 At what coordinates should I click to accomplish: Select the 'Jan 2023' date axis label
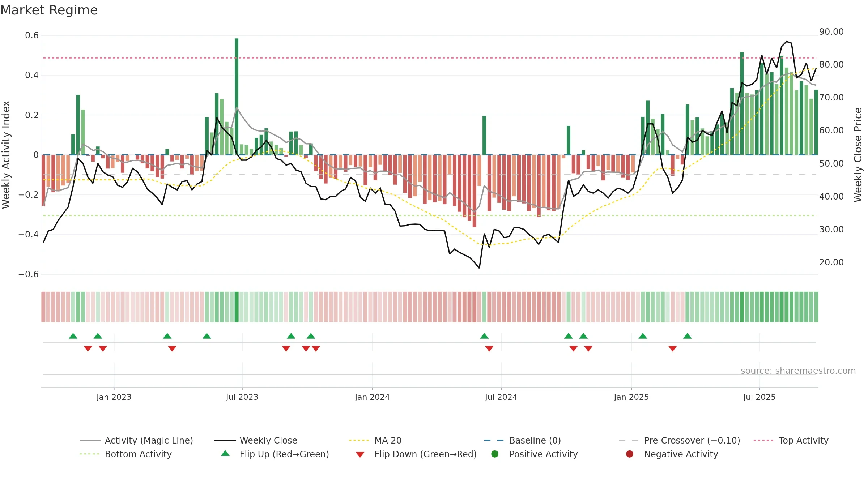(114, 397)
